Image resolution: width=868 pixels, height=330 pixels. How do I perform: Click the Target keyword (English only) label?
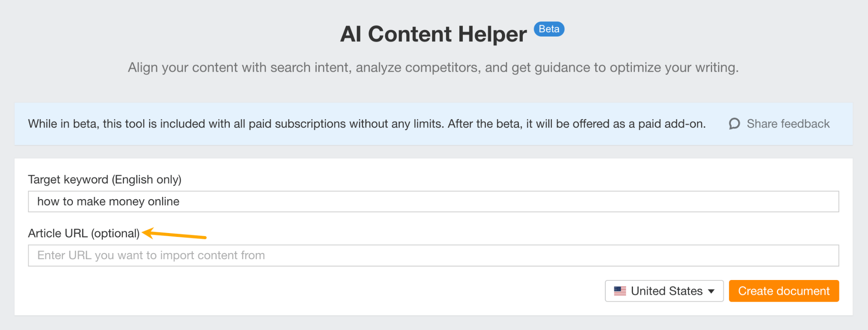105,179
